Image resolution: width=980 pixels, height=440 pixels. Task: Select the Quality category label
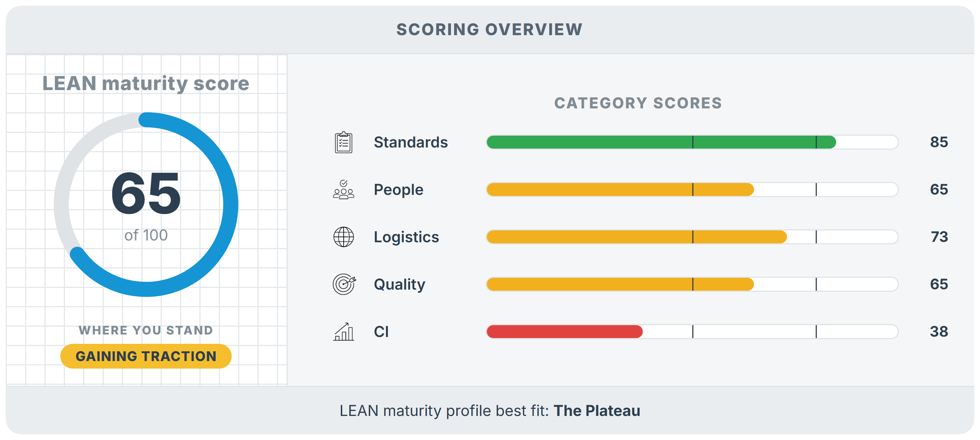click(400, 284)
